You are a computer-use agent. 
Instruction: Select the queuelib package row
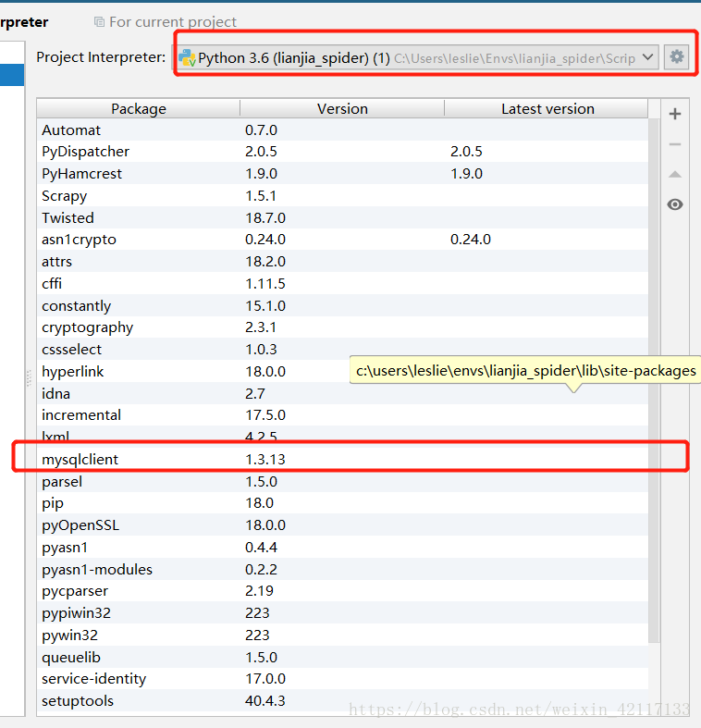(x=342, y=658)
